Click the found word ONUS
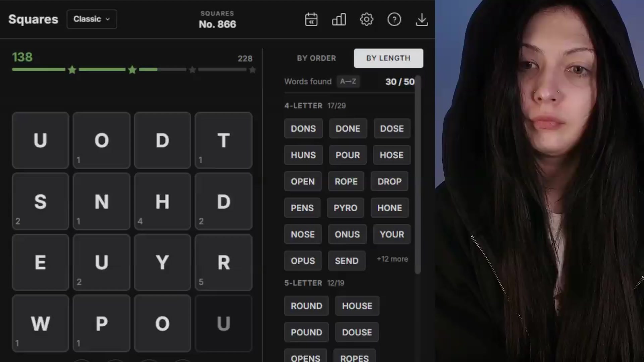 tap(347, 234)
